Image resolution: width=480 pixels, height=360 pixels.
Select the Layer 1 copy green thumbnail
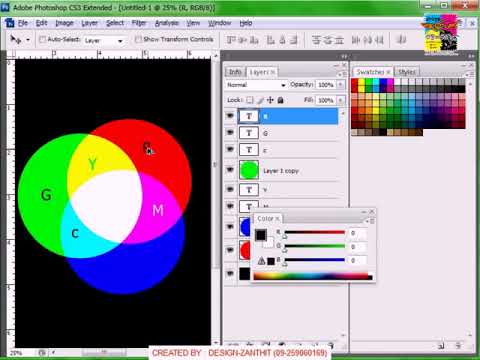coord(249,170)
